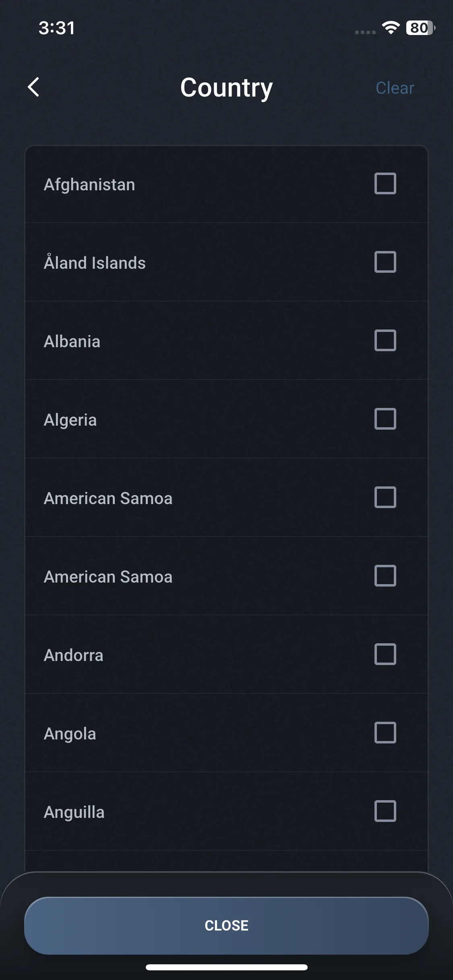453x980 pixels.
Task: Tap the battery level indicator
Action: pos(420,28)
